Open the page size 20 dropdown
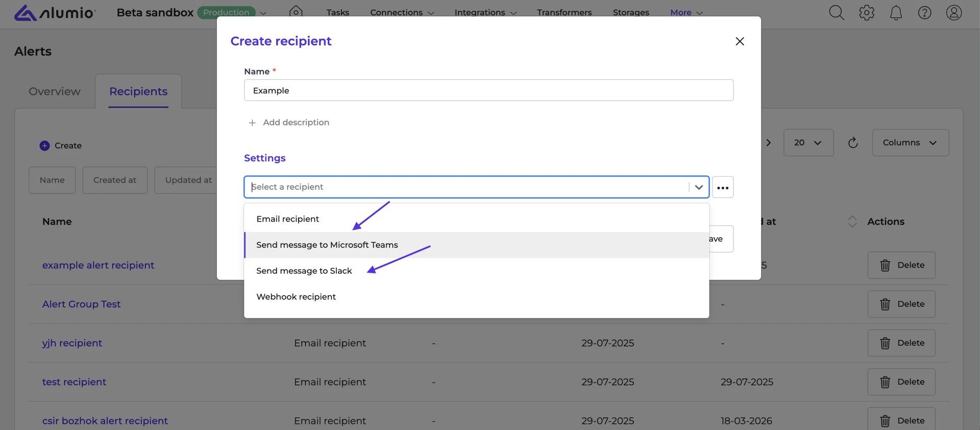The width and height of the screenshot is (980, 430). point(808,142)
